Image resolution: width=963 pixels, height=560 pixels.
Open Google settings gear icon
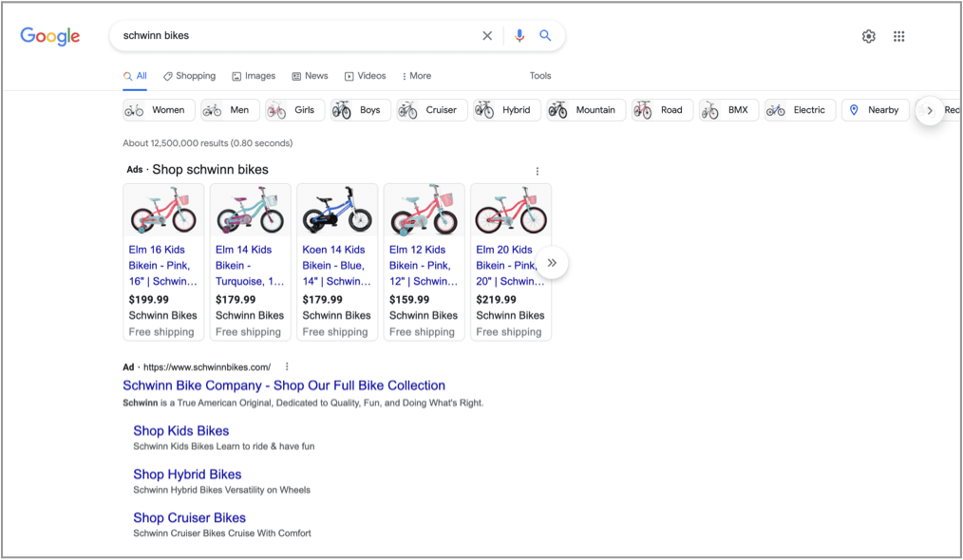[x=868, y=36]
